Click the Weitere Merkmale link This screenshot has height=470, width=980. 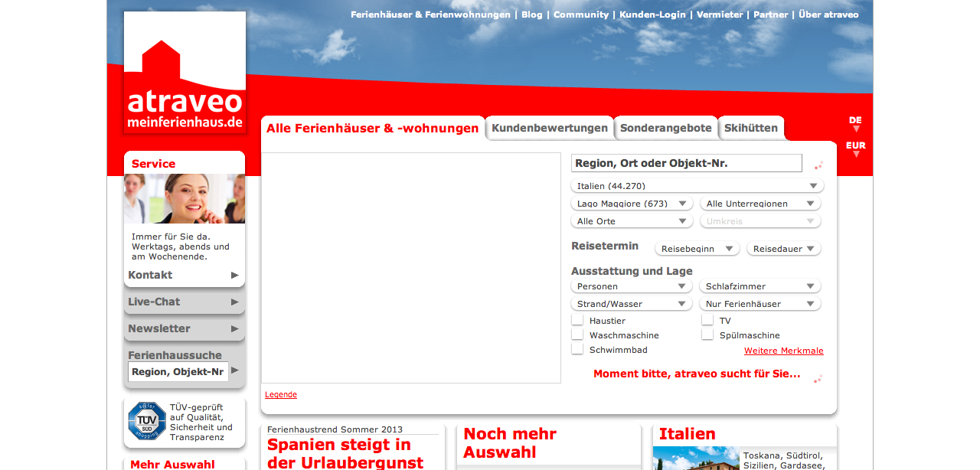[x=783, y=351]
